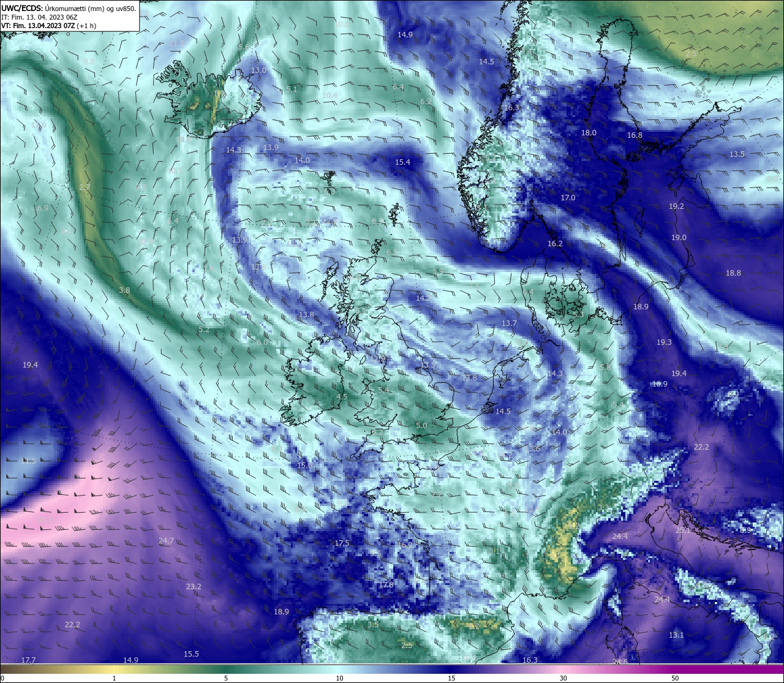Click the colour scale label 10
The image size is (784, 683).
[x=339, y=678]
